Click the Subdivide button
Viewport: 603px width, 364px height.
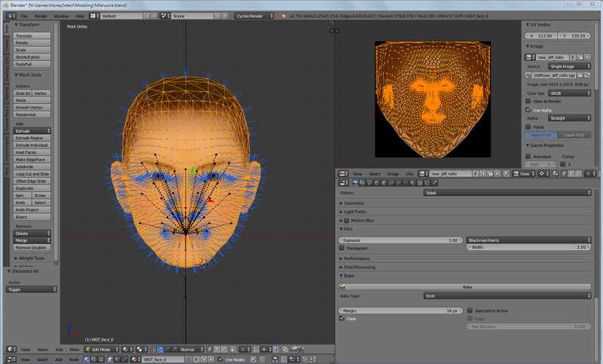pos(32,167)
